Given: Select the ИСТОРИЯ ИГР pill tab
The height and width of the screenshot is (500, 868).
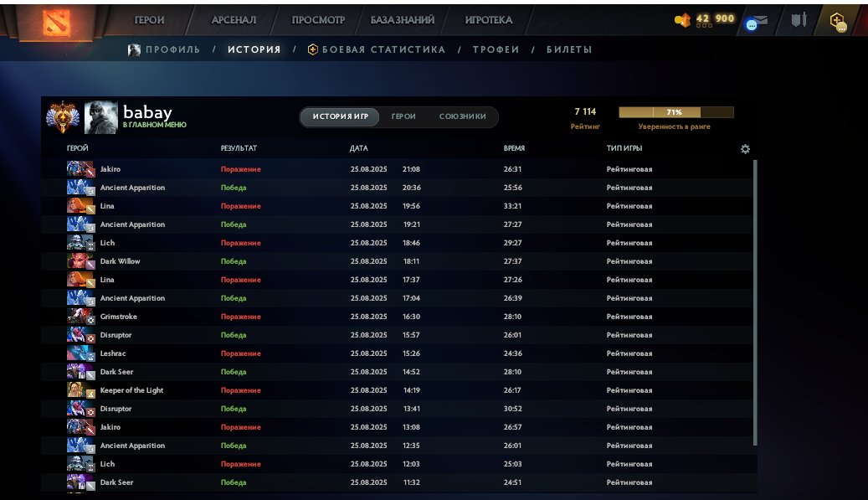Looking at the screenshot, I should (340, 116).
